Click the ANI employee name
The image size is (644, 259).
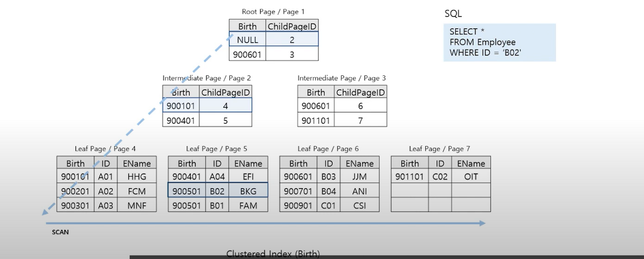point(360,191)
